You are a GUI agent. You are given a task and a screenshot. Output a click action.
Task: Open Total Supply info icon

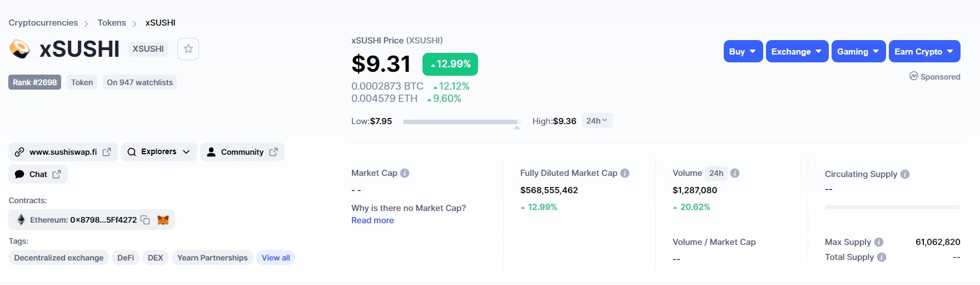coord(882,257)
